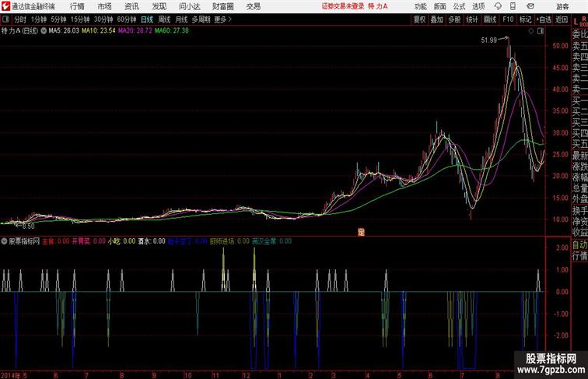Select the 日线 daily tab
Screen dimensions: 588x379
(147, 19)
